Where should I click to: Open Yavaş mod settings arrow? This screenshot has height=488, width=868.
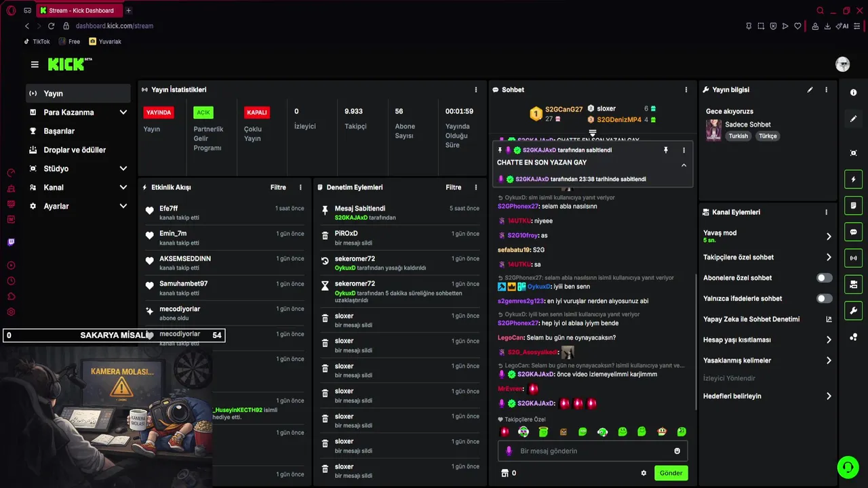pyautogui.click(x=829, y=237)
